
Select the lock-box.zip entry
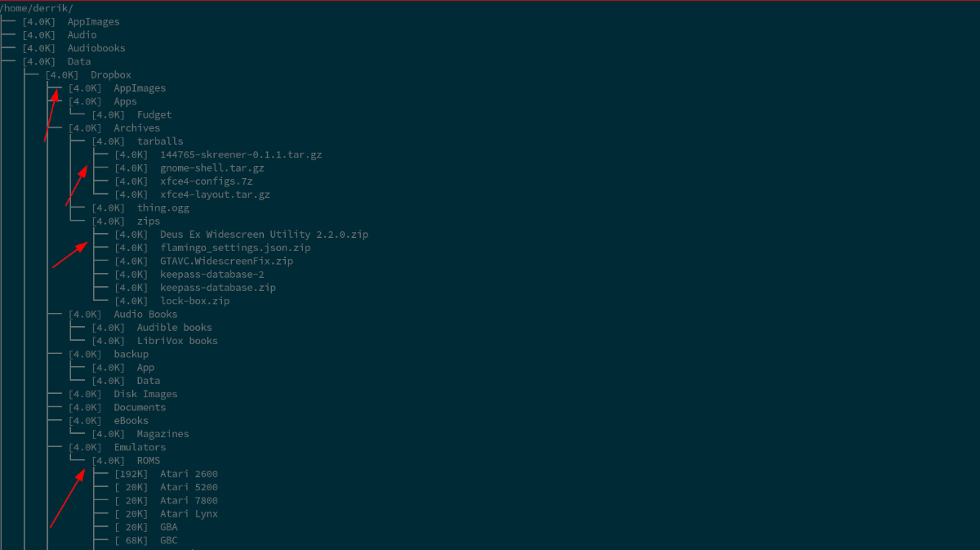[194, 302]
